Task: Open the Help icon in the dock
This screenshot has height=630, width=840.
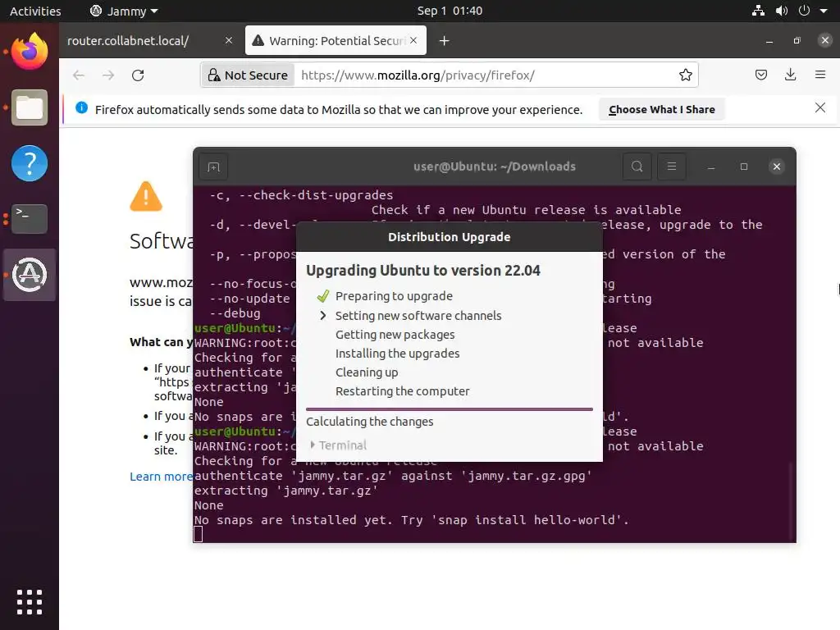Action: [x=30, y=163]
